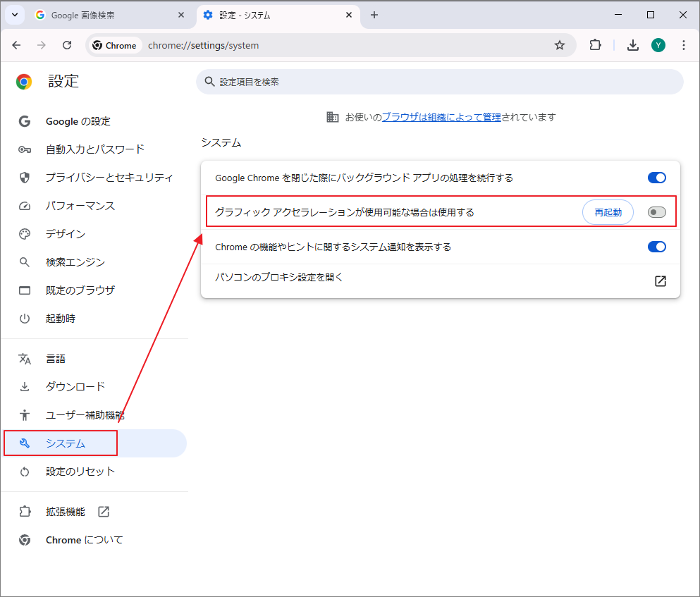
Task: Open 言語 settings
Action: [x=94, y=359]
